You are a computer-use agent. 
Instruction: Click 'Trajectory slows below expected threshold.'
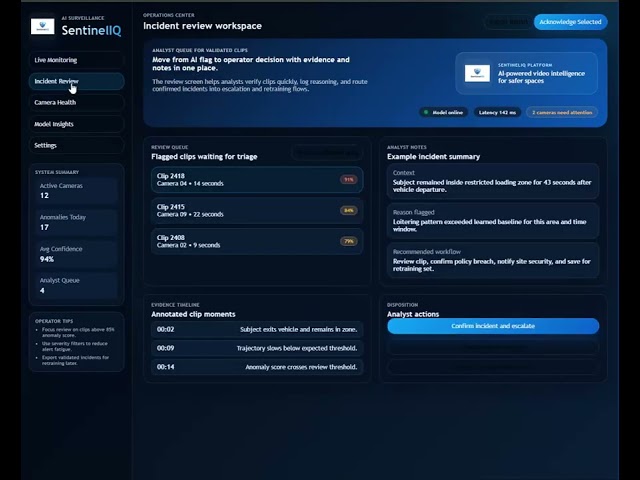tap(297, 348)
